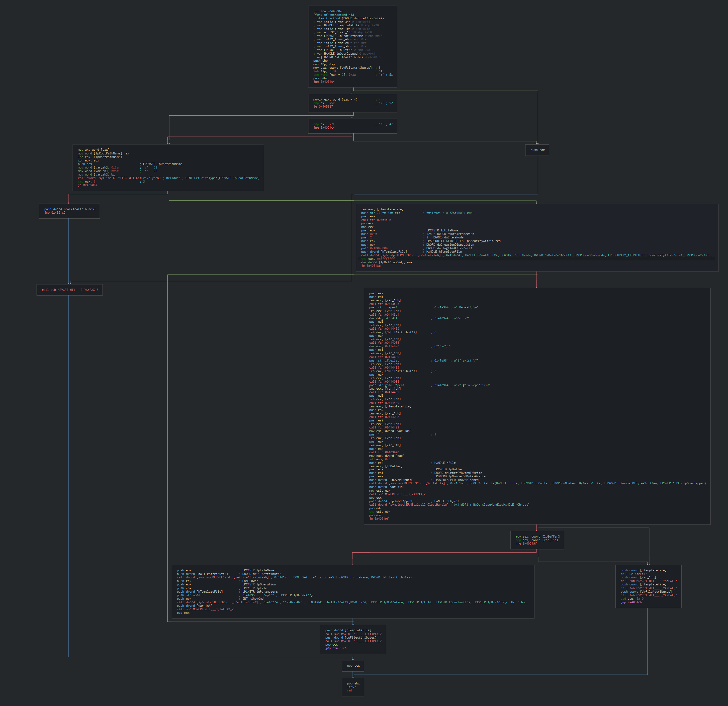This screenshot has width=728, height=706.
Task: Follow the 'je 0x405037' jump instruction
Action: [323, 107]
